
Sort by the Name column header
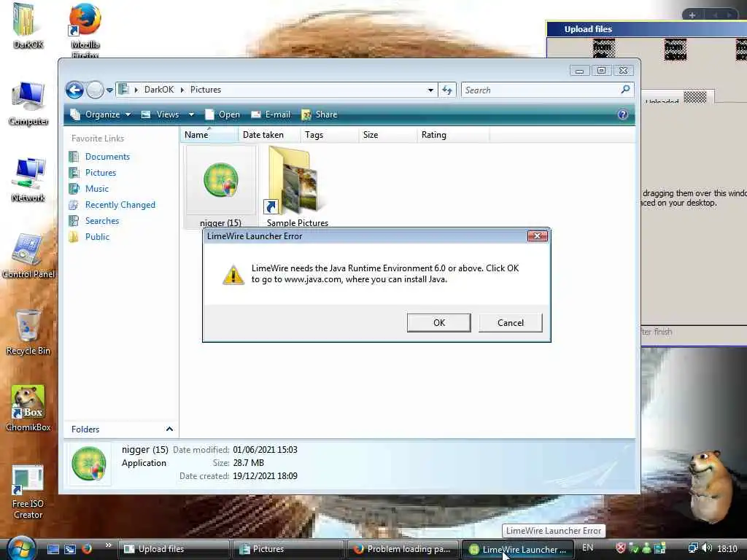click(x=209, y=135)
